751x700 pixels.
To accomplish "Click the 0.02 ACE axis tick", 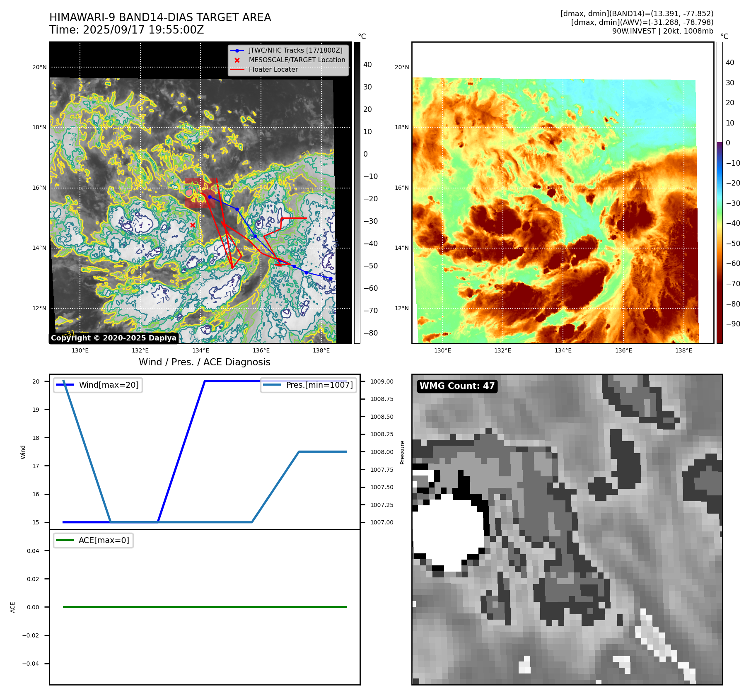I will [x=33, y=579].
